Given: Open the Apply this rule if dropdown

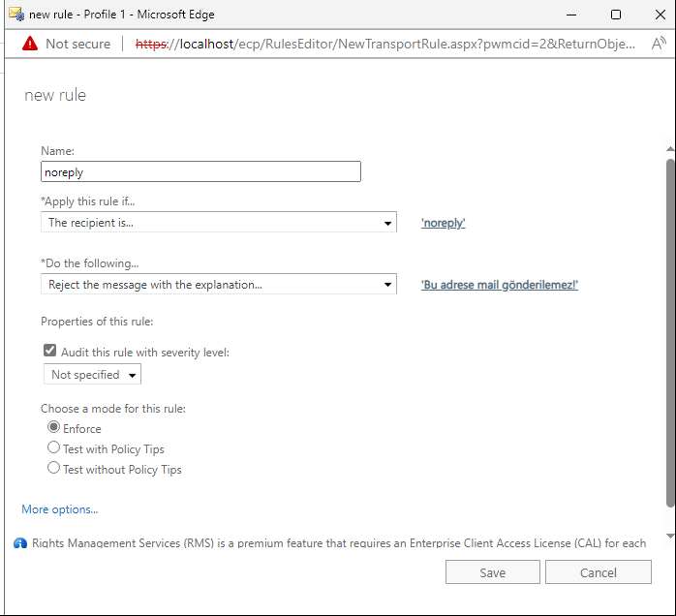Looking at the screenshot, I should (x=218, y=223).
